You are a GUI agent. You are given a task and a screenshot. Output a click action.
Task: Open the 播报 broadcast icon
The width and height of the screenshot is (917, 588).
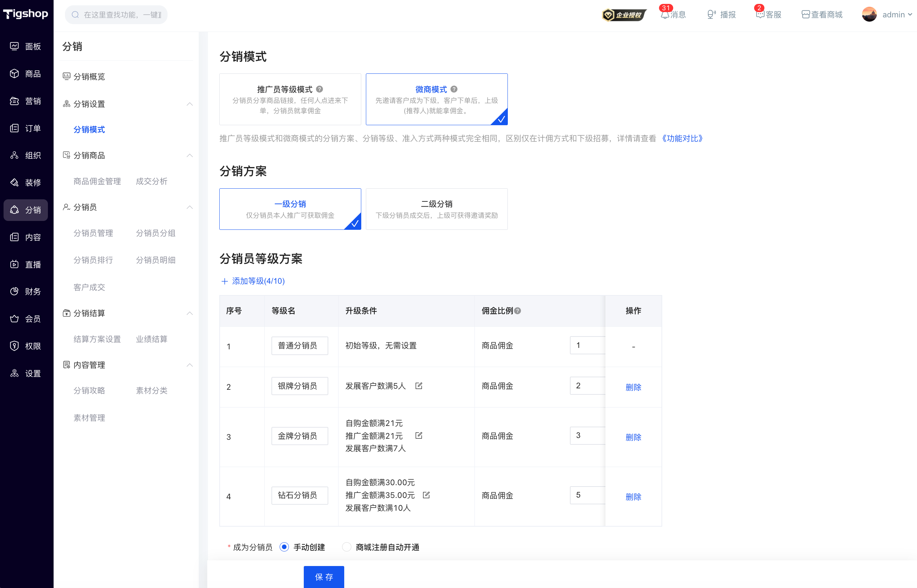pyautogui.click(x=711, y=15)
